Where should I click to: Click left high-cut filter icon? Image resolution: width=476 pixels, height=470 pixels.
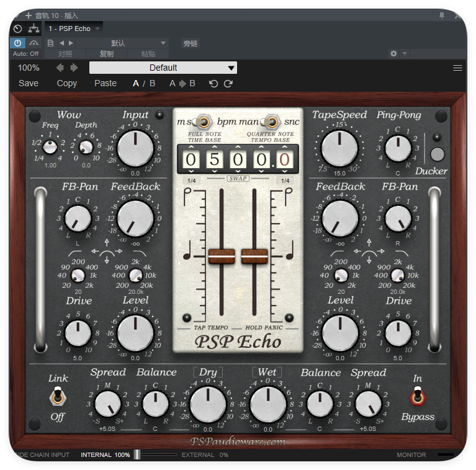click(x=140, y=253)
